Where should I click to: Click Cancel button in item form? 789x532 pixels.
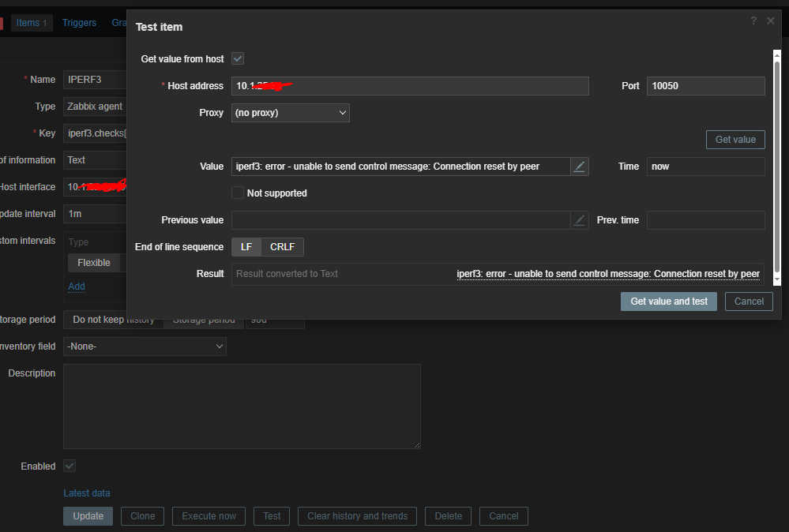[x=504, y=516]
